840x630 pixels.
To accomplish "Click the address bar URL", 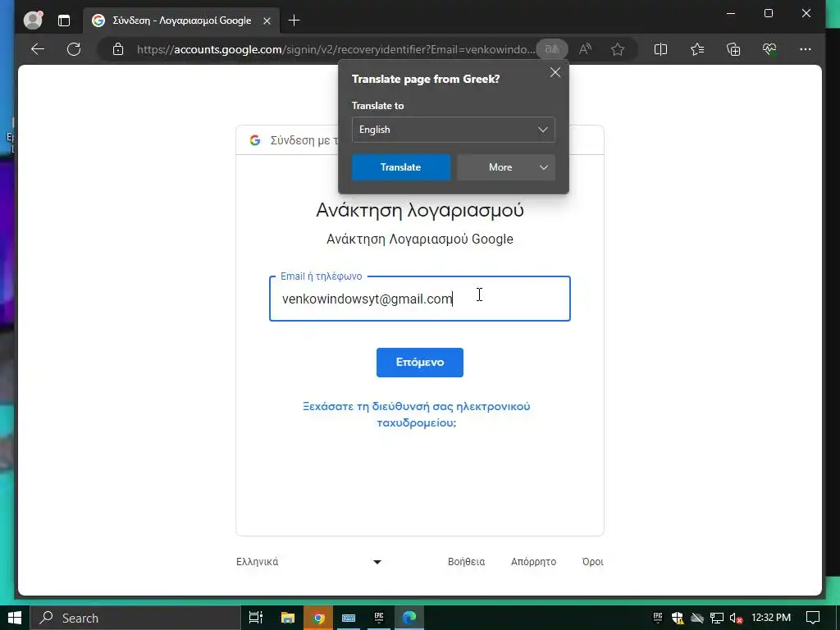I will coord(336,49).
